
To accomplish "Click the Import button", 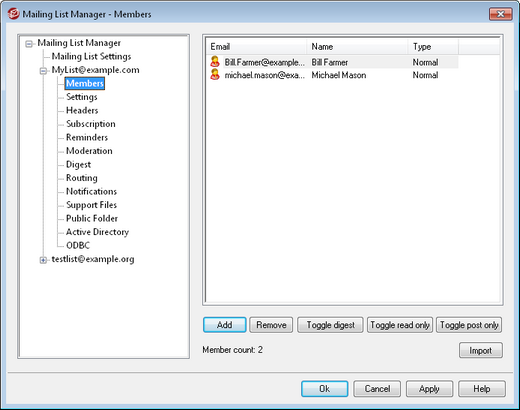I will (481, 350).
